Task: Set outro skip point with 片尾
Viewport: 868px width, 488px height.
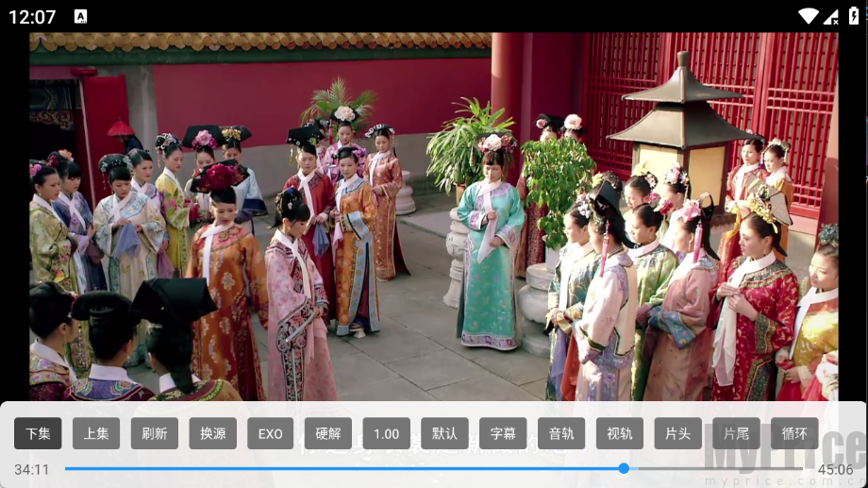Action: point(736,433)
